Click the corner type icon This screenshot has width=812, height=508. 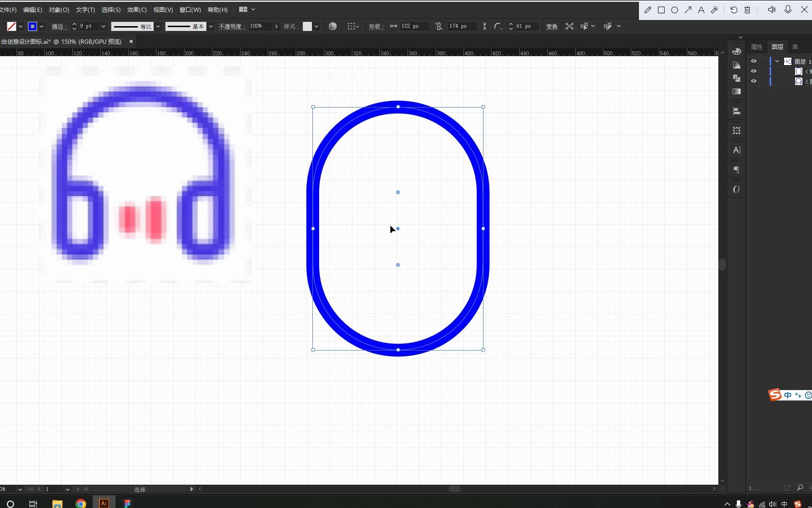point(498,26)
